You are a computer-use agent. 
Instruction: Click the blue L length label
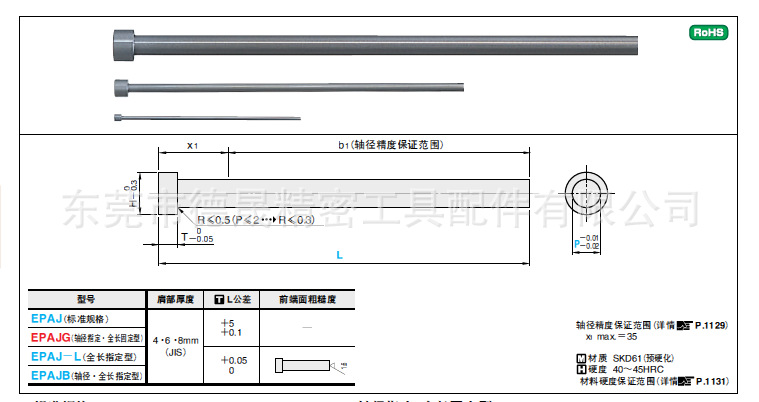coord(339,255)
